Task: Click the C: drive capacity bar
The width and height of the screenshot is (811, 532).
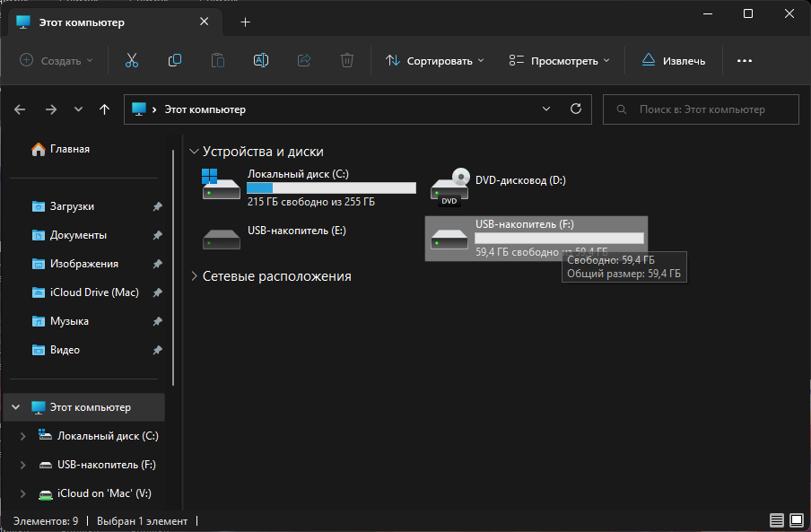Action: 332,188
